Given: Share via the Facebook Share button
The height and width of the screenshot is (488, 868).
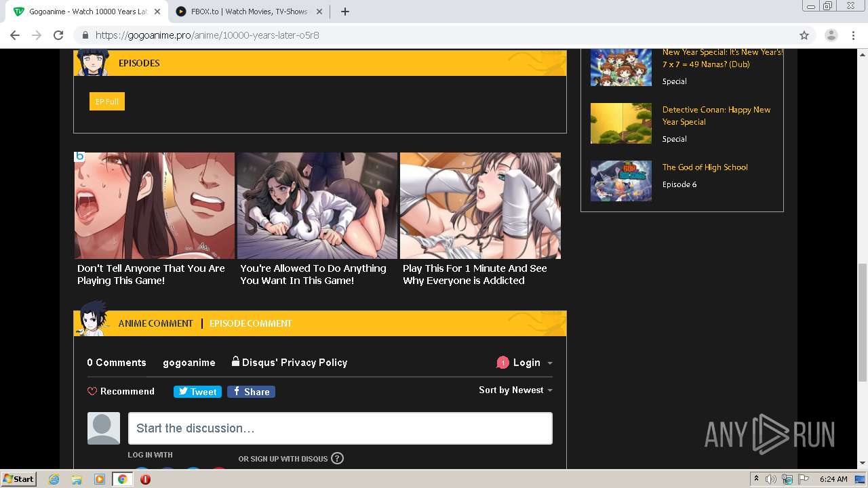Looking at the screenshot, I should (251, 392).
